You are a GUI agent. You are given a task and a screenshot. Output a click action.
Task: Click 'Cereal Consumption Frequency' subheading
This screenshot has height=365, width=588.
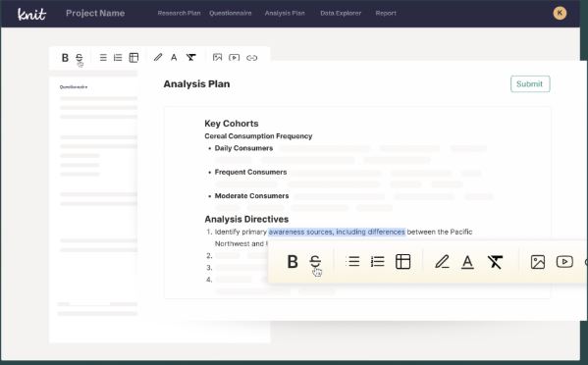click(258, 136)
